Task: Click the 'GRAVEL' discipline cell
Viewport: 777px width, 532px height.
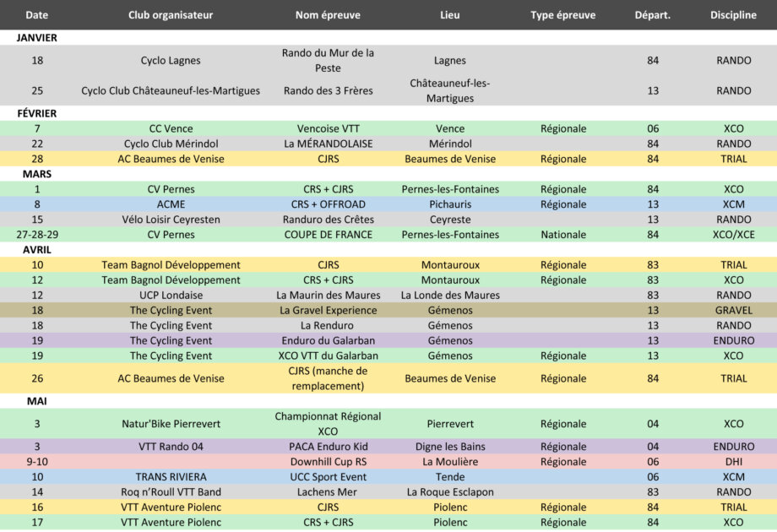Action: (733, 311)
